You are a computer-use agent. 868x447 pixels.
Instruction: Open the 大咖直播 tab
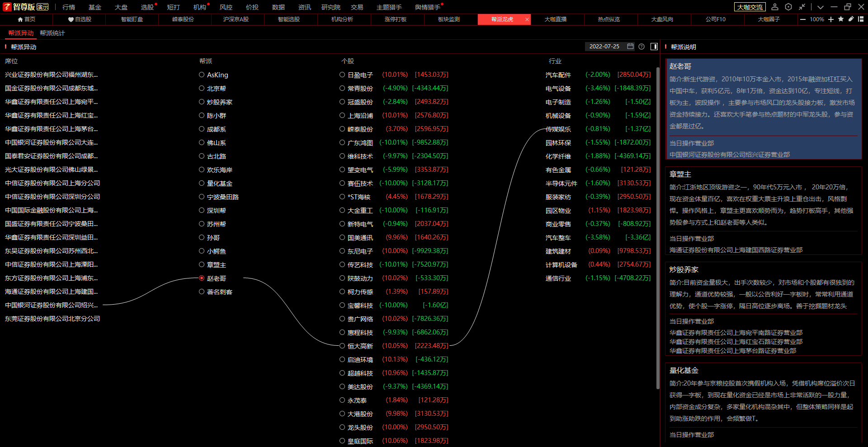(x=556, y=19)
